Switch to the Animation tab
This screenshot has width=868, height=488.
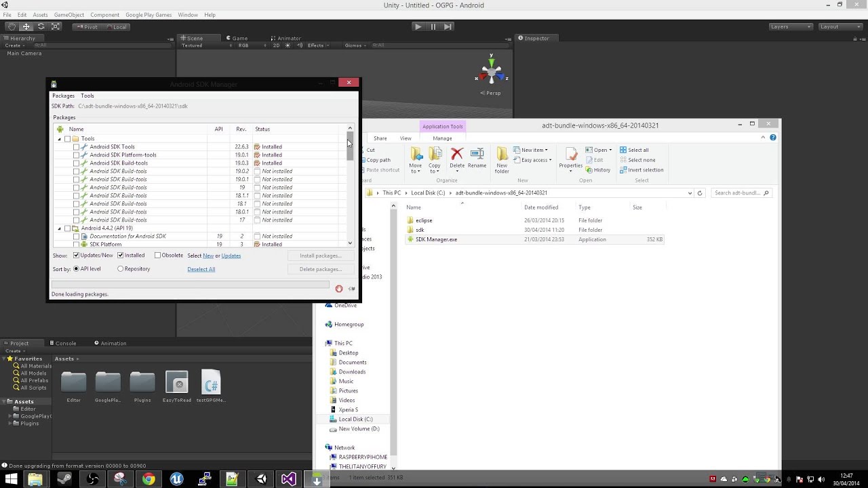[110, 343]
